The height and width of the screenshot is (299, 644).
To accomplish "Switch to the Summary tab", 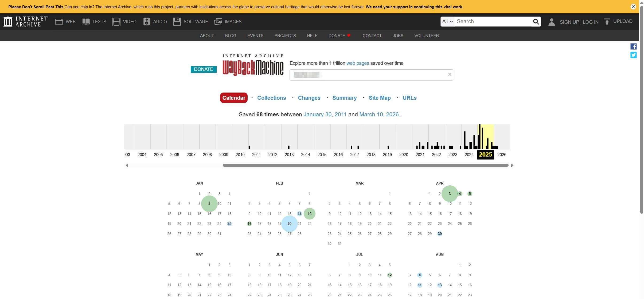I will [x=344, y=98].
